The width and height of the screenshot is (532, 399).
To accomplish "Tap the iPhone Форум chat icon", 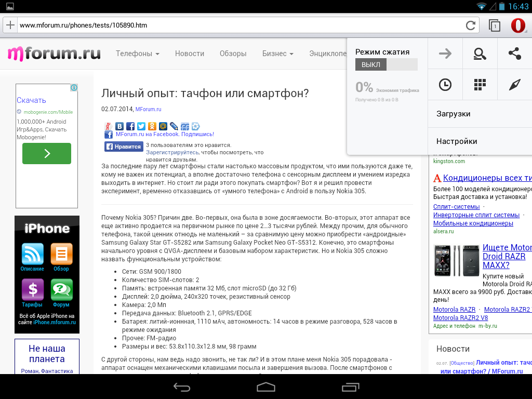I will [61, 290].
